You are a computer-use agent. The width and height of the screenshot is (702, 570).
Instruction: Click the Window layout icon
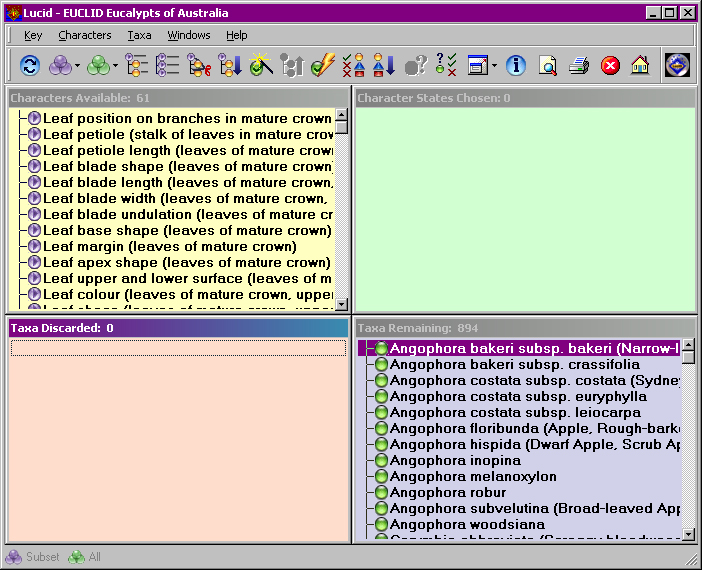pos(478,65)
